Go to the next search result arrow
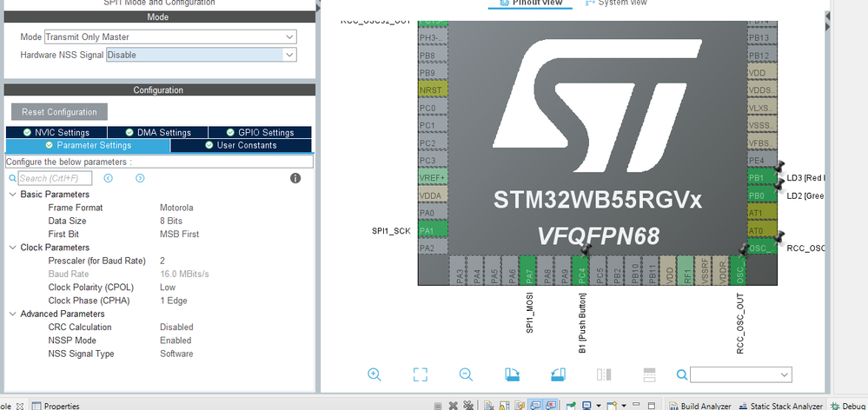The width and height of the screenshot is (868, 410). tap(140, 178)
